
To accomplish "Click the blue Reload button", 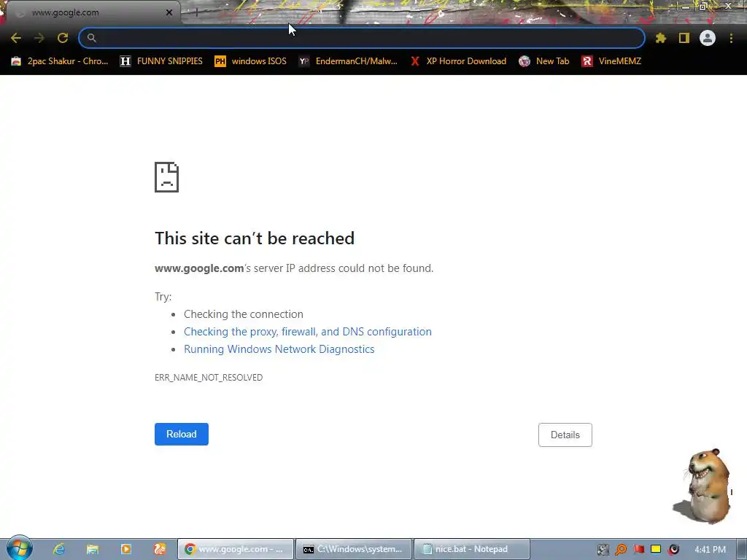I will pos(182,435).
